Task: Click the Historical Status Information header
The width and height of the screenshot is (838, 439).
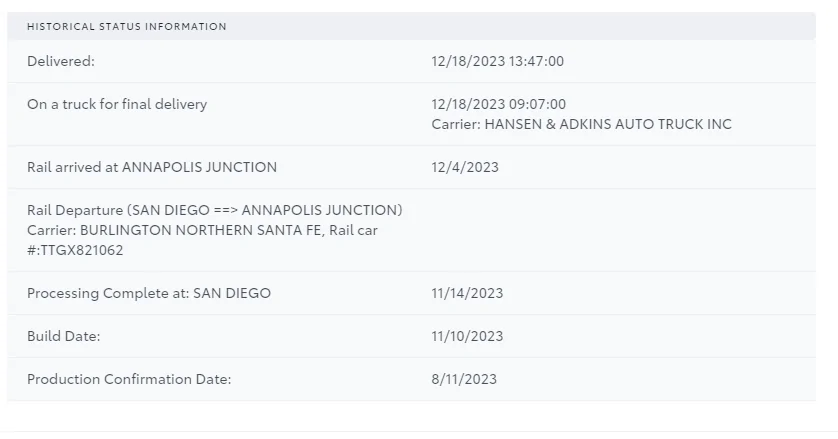Action: point(127,26)
